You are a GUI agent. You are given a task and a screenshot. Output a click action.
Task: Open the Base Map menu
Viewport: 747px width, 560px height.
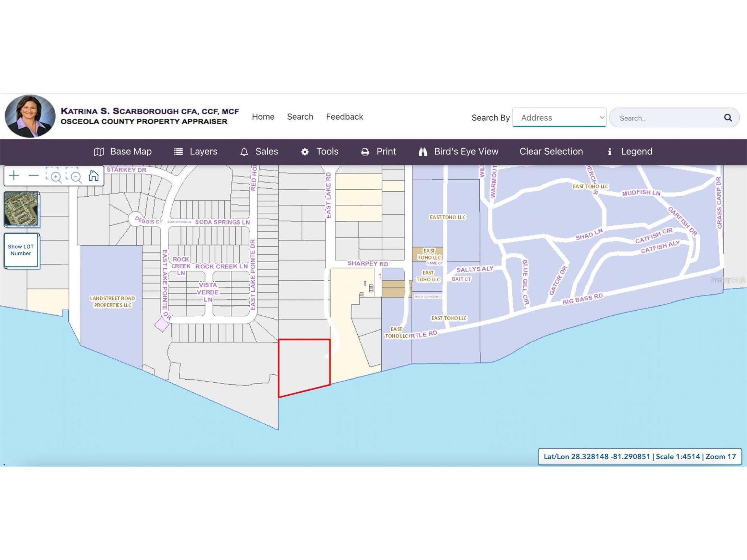click(123, 152)
